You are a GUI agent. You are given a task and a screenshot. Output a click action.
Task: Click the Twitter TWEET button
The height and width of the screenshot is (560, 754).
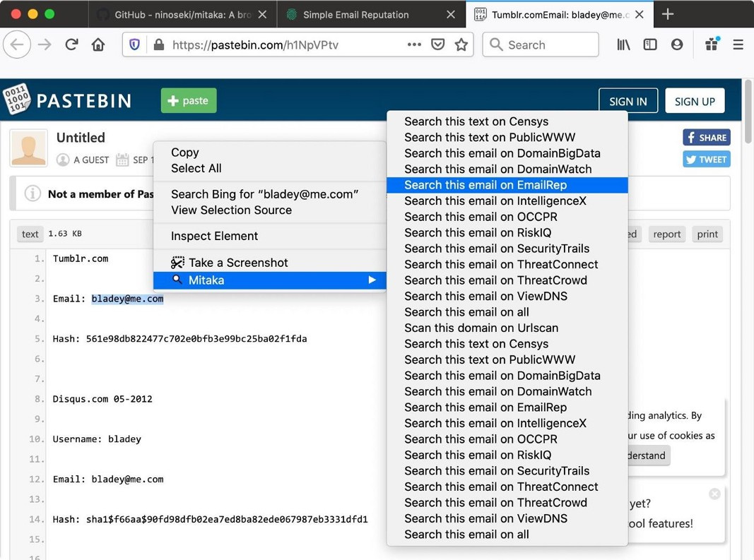[x=707, y=160]
